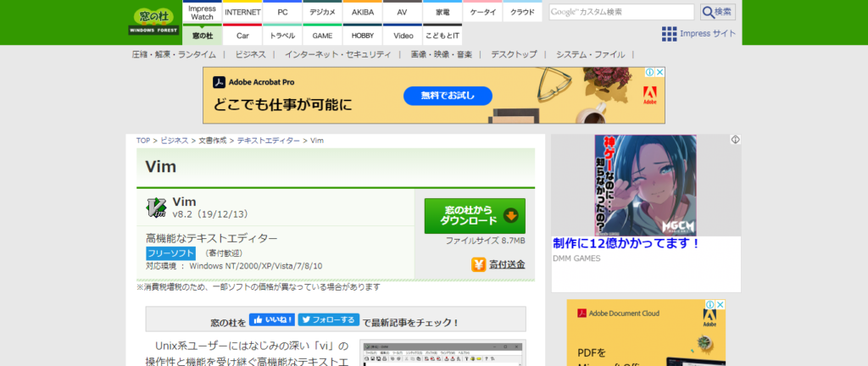Click the 無料でお試し button in ad
The height and width of the screenshot is (366, 868).
coord(448,96)
